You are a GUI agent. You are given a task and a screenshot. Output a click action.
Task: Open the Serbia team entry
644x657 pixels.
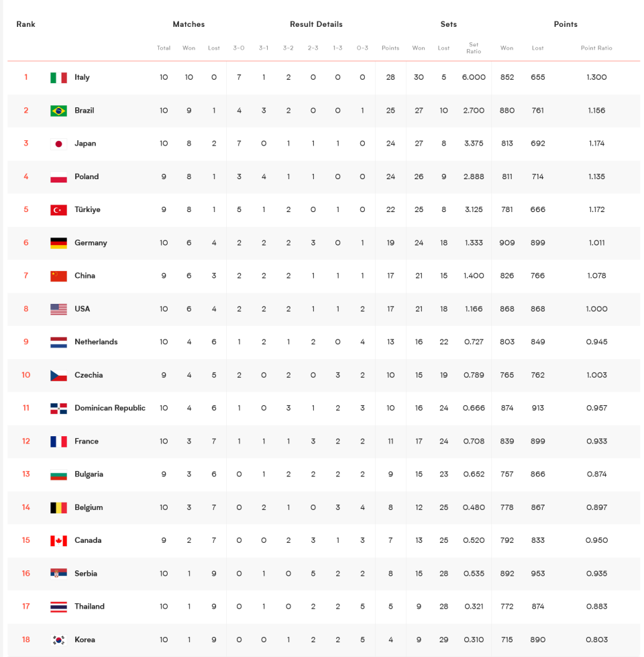click(86, 574)
